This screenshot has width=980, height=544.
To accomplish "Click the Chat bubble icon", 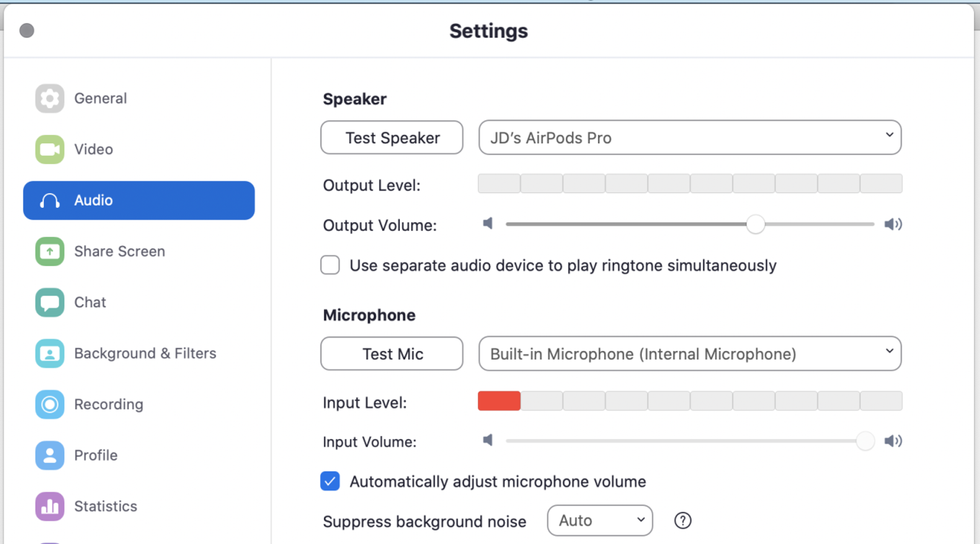I will 50,302.
